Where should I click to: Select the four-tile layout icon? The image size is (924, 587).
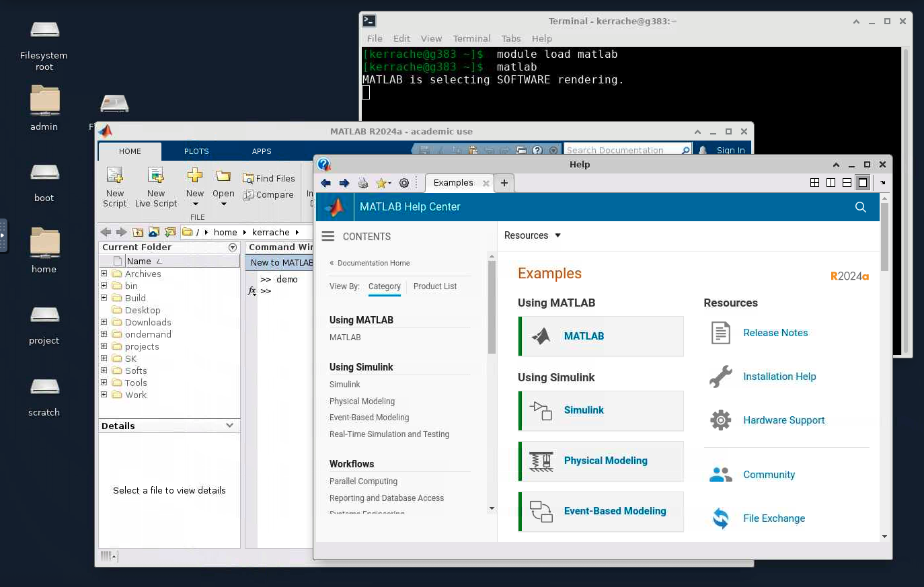814,183
